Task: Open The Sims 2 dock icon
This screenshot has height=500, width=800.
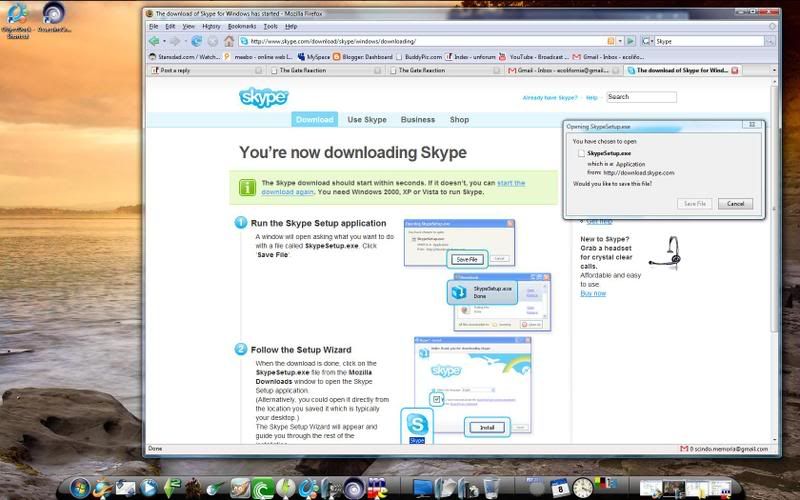Action: coord(172,488)
